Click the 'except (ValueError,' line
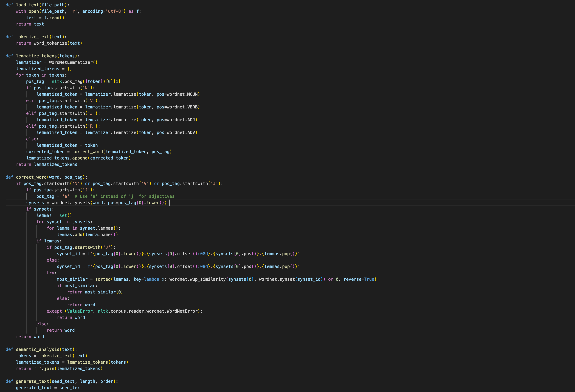The width and height of the screenshot is (575, 392). tap(125, 311)
